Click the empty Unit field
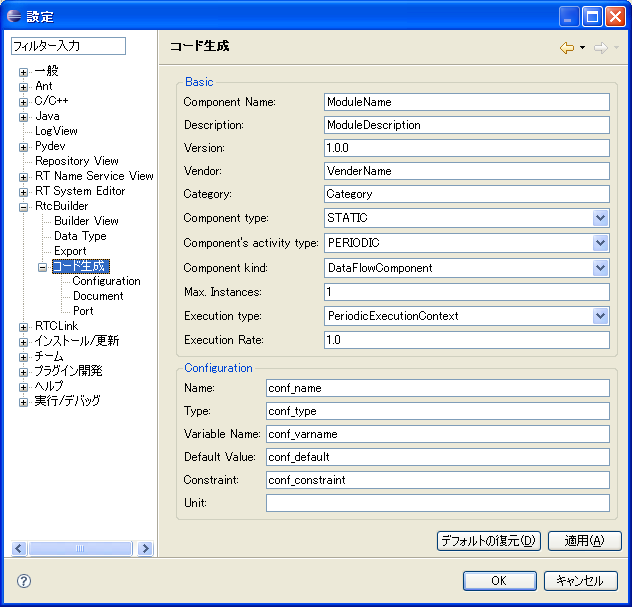 (438, 503)
